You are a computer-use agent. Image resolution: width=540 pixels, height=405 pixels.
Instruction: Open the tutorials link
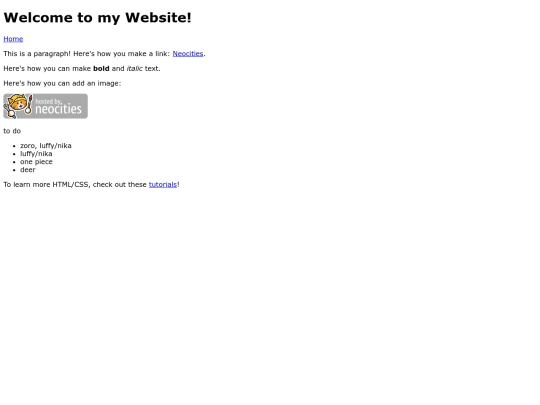coord(163,185)
